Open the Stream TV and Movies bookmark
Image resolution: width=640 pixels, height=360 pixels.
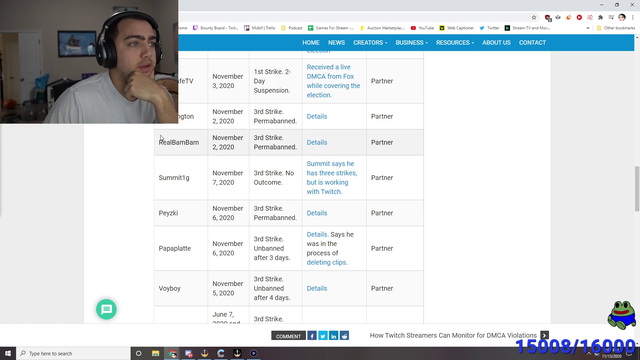(527, 28)
